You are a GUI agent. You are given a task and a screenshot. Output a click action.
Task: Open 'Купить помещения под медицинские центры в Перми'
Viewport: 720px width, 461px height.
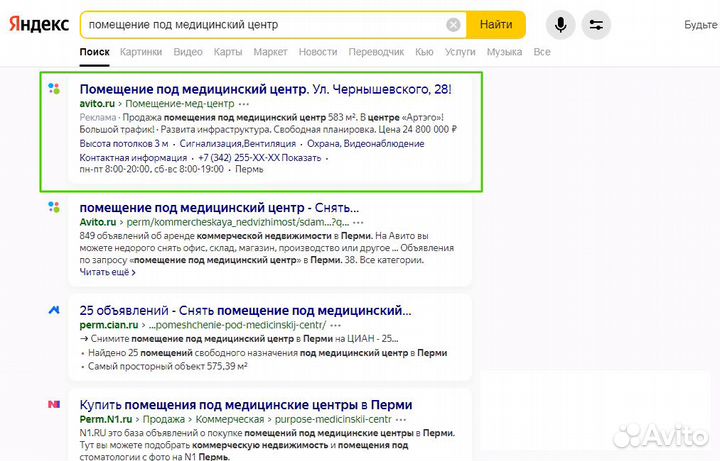[x=246, y=405]
